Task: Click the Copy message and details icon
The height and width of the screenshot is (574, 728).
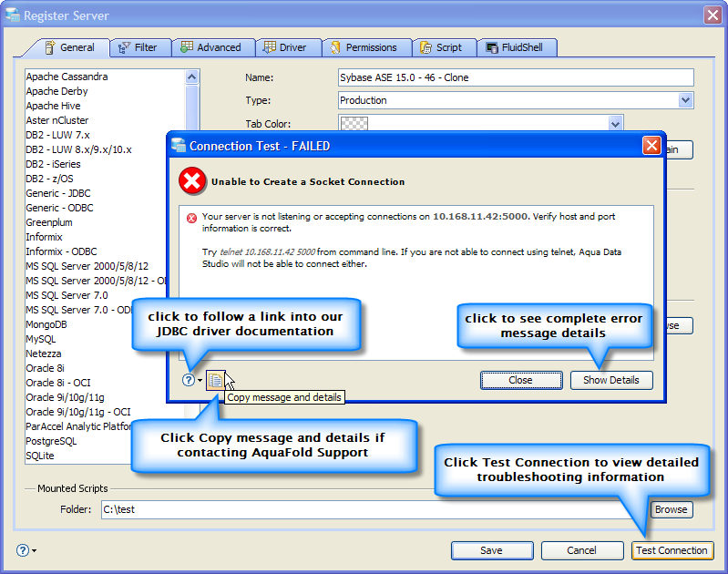Action: click(215, 380)
